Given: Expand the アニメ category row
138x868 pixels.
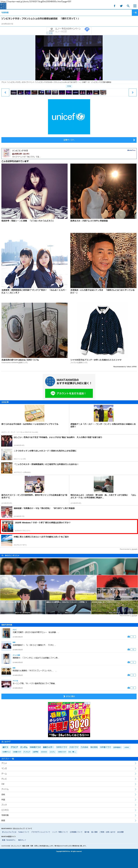Looking at the screenshot, I should [69, 763].
